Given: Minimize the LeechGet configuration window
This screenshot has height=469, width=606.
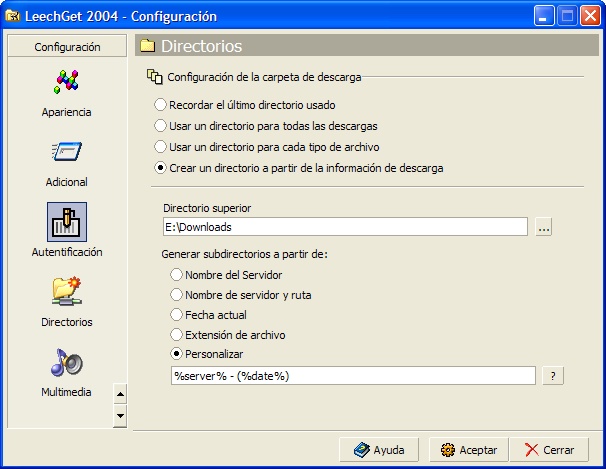Looking at the screenshot, I should tap(544, 16).
